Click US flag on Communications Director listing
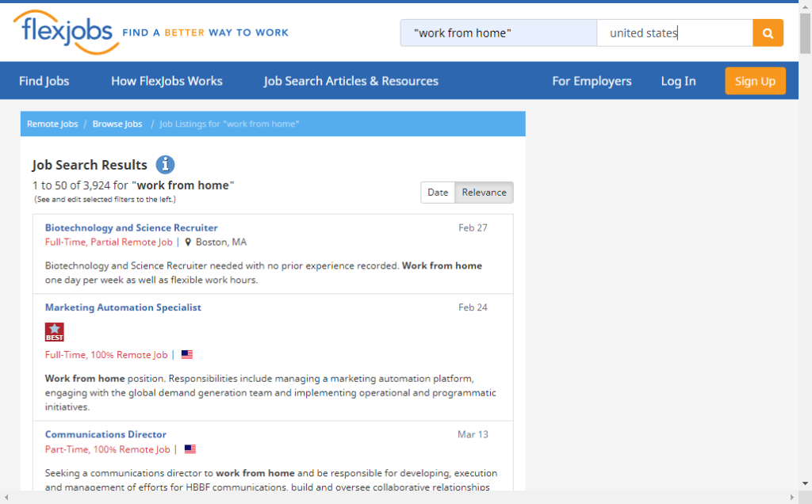 (x=190, y=449)
